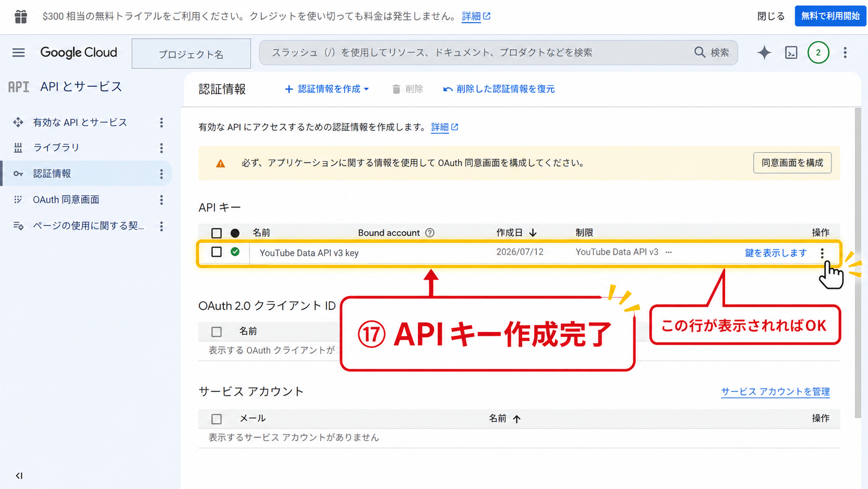
Task: Select 認証情報 in sidebar
Action: pos(52,174)
